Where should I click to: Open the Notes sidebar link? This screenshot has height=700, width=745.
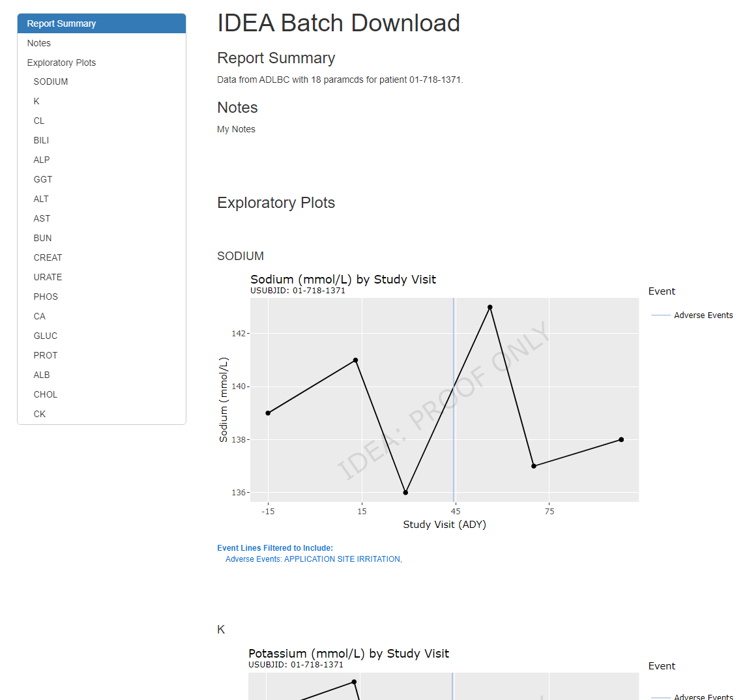click(x=101, y=43)
